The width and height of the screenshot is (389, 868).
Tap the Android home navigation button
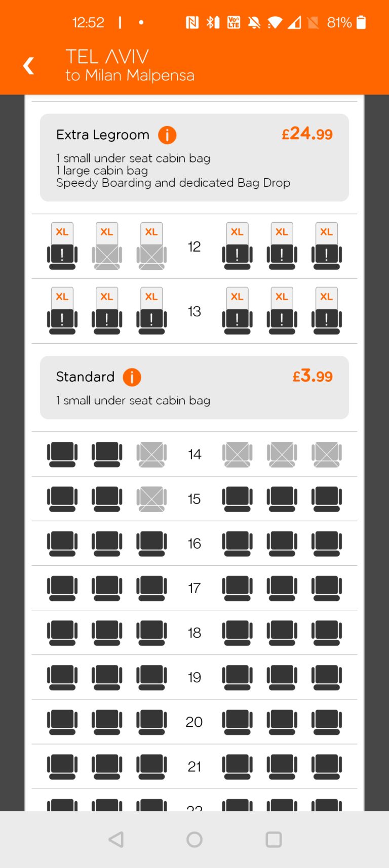pyautogui.click(x=194, y=840)
